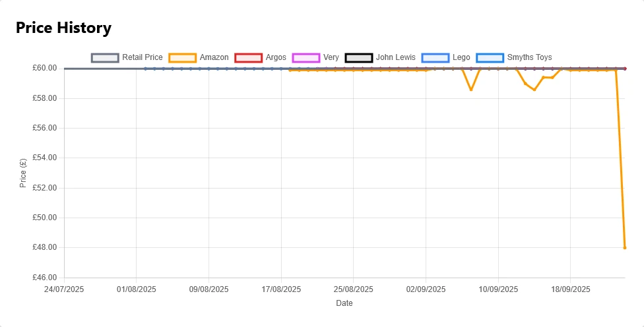Screen dimensions: 644x327
Task: Click the grey Retail Price legend swatch
Action: [105, 58]
